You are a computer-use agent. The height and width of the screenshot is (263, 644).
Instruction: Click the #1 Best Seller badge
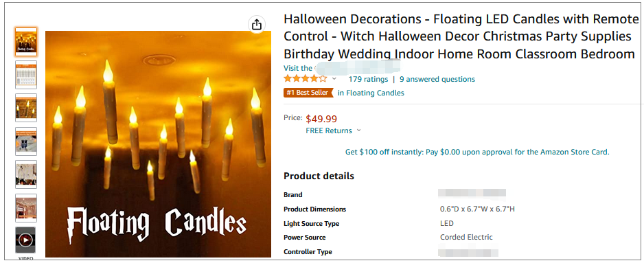pos(308,93)
